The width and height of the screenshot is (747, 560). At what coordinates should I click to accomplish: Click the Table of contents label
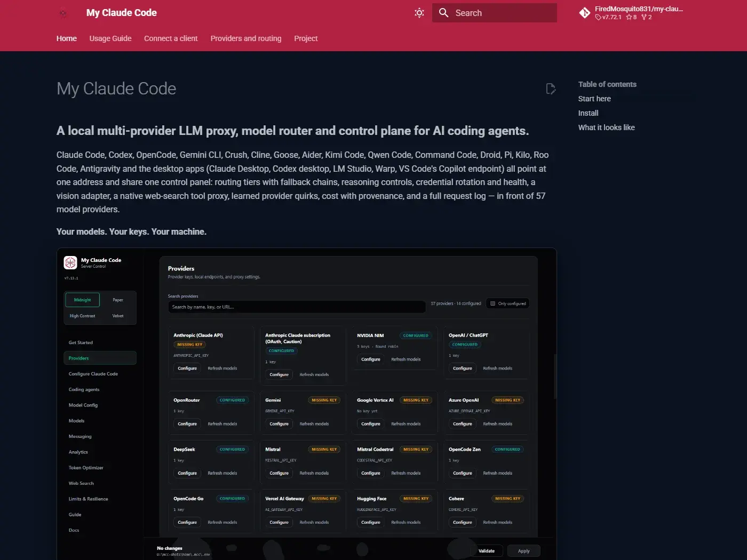[x=607, y=84]
